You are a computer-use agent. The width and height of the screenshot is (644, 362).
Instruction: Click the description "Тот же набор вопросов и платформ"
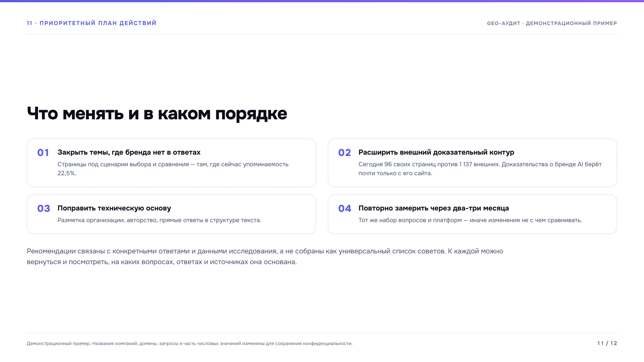470,220
